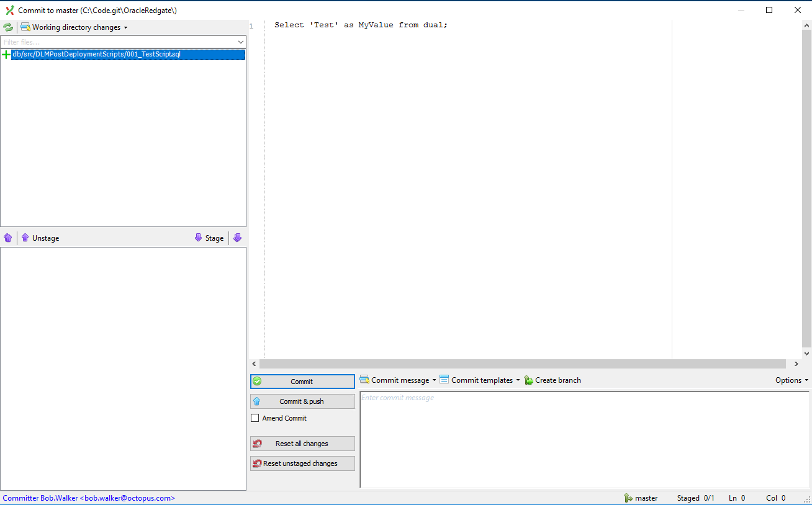
Task: Click the stage all double-arrow icon
Action: 237,238
